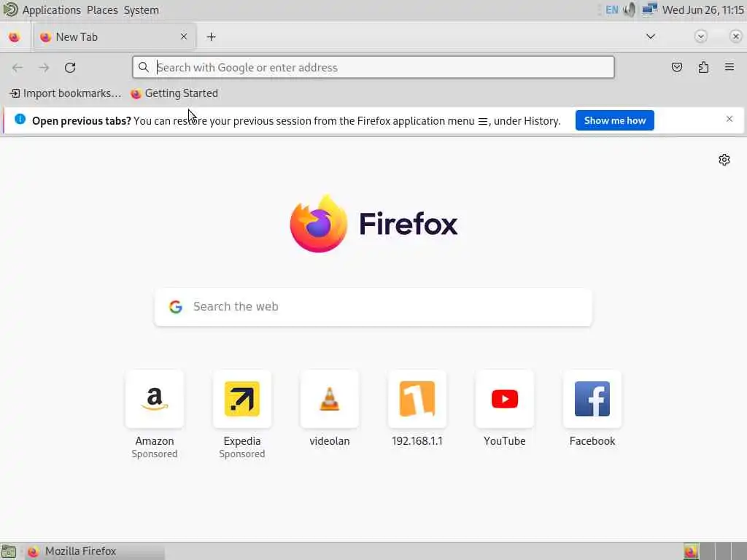Minimize window with round chevron button
Screen dimensions: 747x560
click(700, 36)
